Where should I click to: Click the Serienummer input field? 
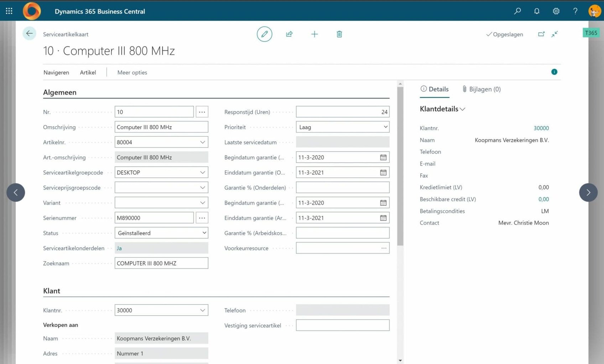pyautogui.click(x=154, y=218)
